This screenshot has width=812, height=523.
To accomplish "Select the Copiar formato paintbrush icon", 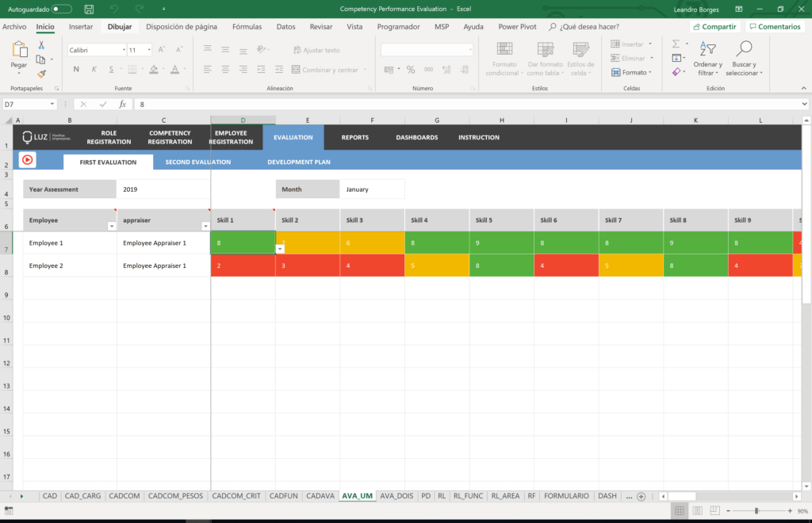I will [40, 74].
